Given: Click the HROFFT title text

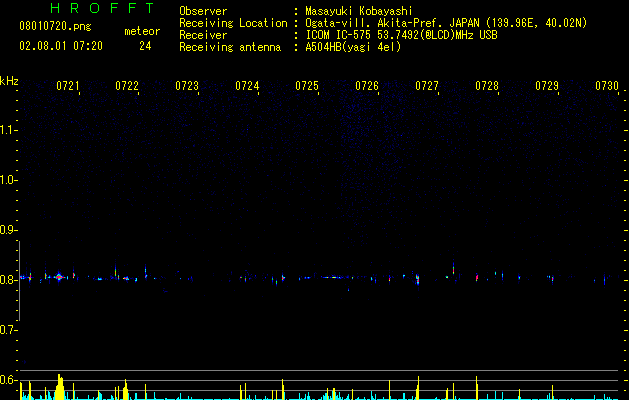Looking at the screenshot, I should point(103,8).
